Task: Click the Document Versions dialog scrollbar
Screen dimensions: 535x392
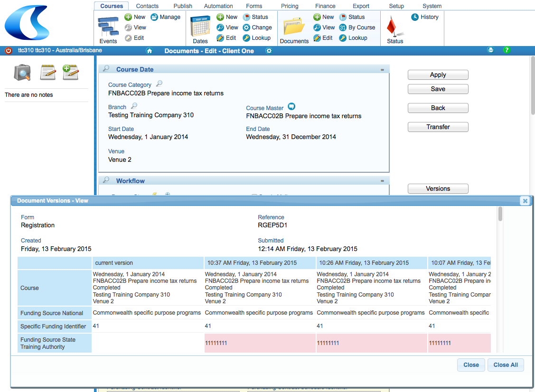Action: coord(500,214)
